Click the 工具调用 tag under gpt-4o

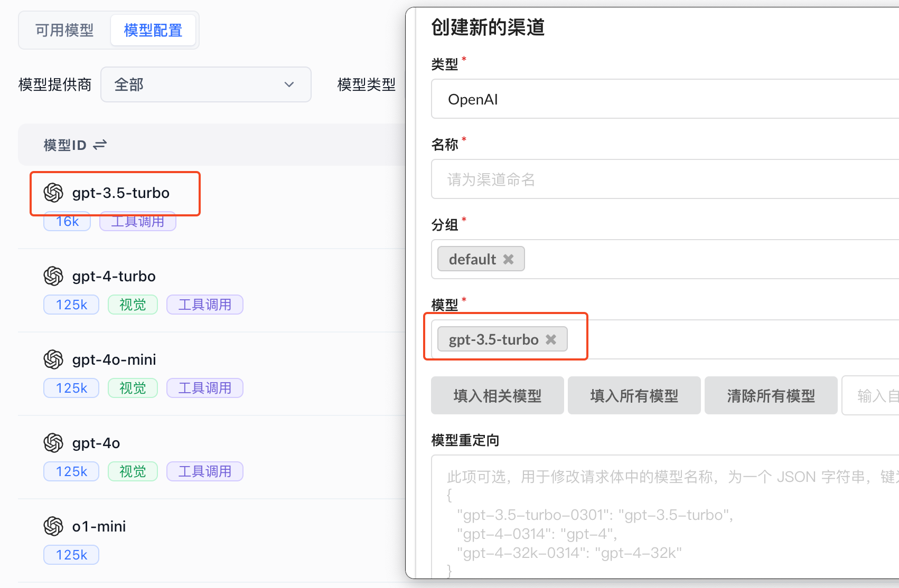[204, 471]
